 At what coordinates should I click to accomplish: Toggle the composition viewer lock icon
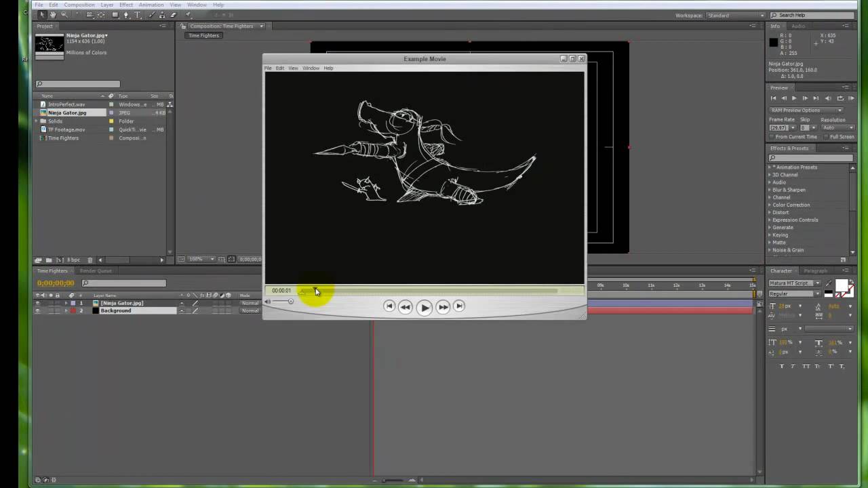coord(183,26)
